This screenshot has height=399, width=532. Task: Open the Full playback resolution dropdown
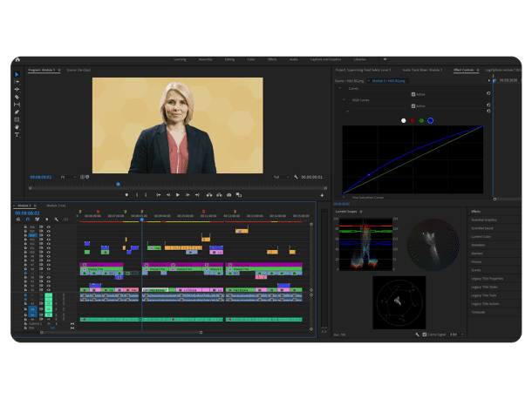point(279,177)
